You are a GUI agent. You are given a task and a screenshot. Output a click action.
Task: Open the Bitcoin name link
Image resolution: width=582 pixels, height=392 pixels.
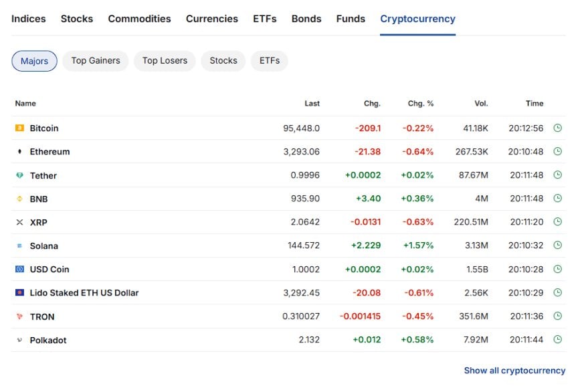point(44,128)
